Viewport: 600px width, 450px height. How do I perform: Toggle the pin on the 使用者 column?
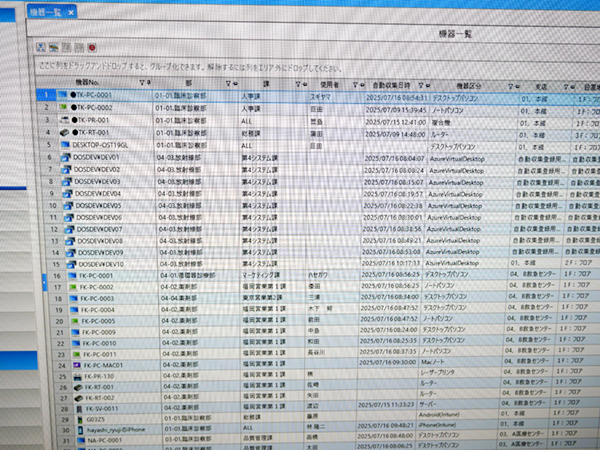pos(362,85)
